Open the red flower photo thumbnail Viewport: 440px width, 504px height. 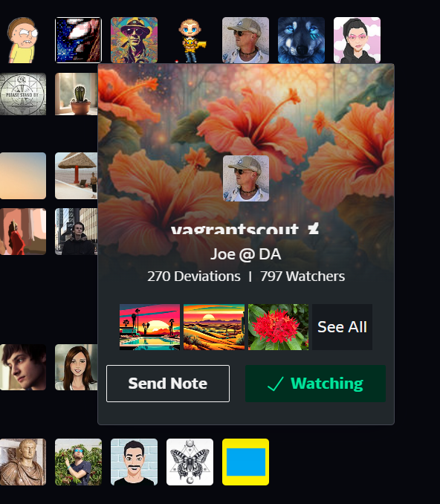278,327
